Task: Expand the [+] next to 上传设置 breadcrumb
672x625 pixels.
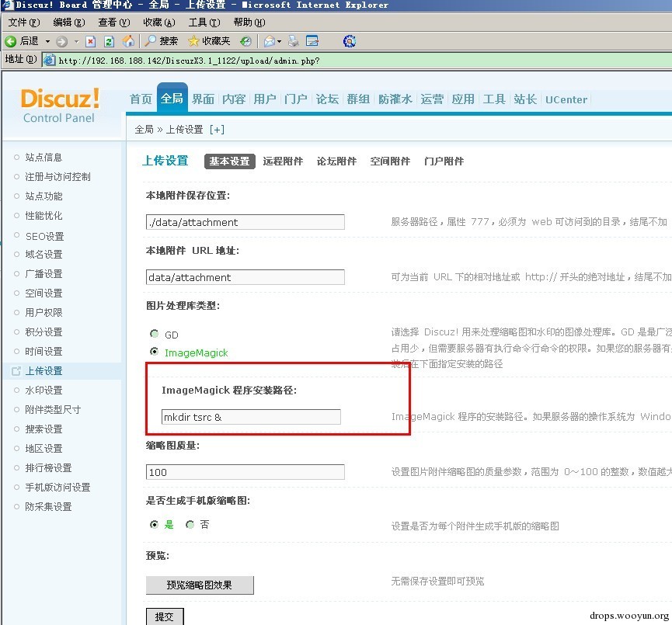Action: 217,130
